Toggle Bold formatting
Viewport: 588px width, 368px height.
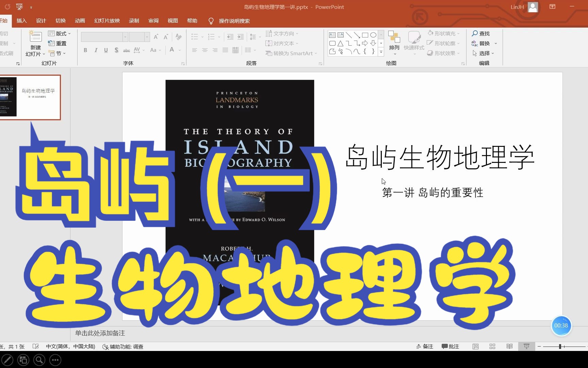click(x=85, y=50)
